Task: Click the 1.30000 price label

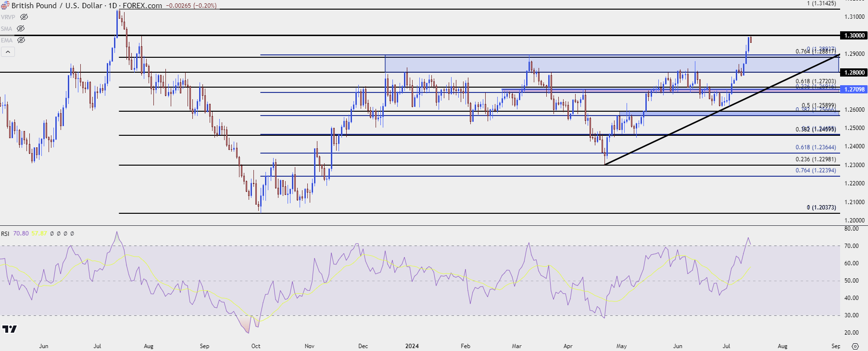Action: (855, 36)
